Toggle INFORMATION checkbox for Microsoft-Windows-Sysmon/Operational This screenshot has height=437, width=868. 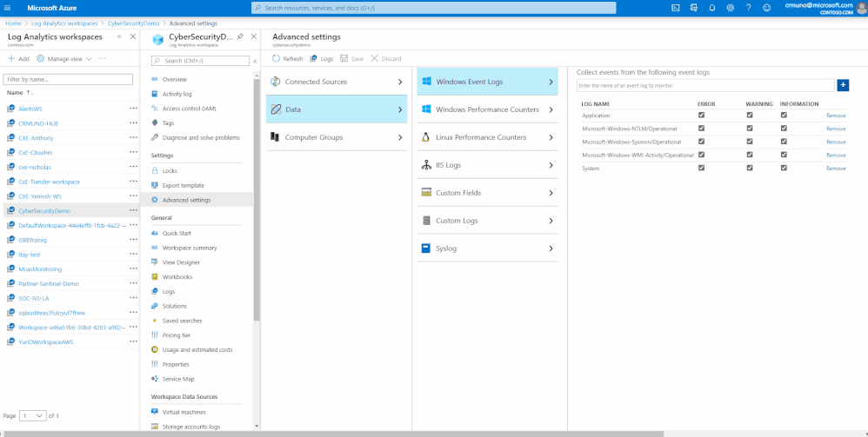click(x=784, y=141)
